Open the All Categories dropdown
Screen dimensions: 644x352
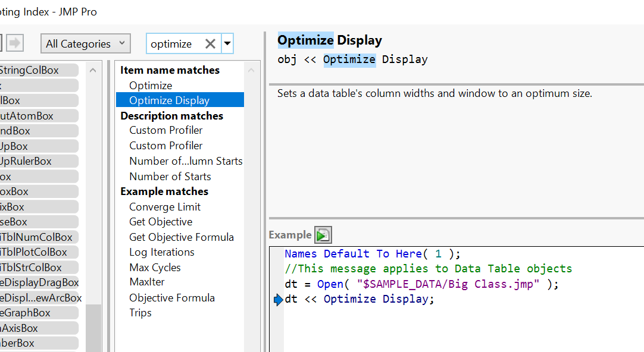(86, 43)
